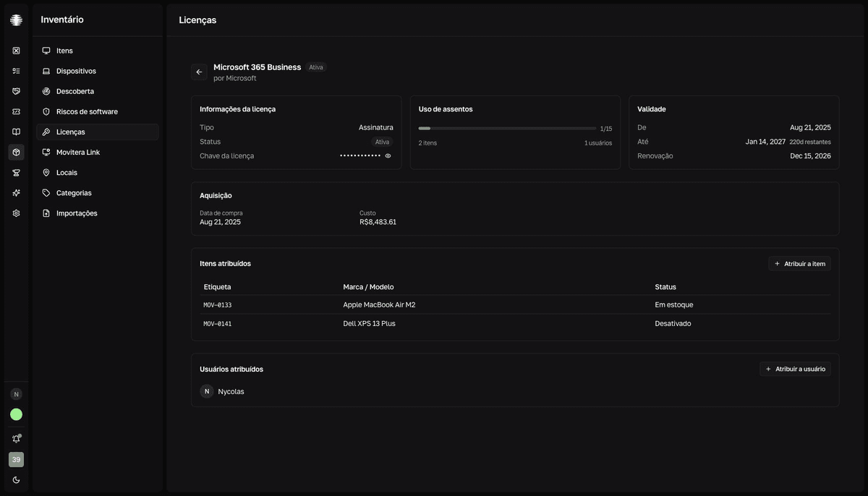868x496 pixels.
Task: Open the MOV-0133 item row
Action: point(515,304)
